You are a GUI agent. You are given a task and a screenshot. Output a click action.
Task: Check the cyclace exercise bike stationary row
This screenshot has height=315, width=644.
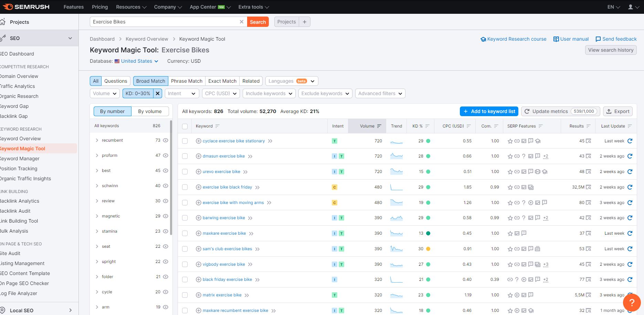click(x=185, y=141)
